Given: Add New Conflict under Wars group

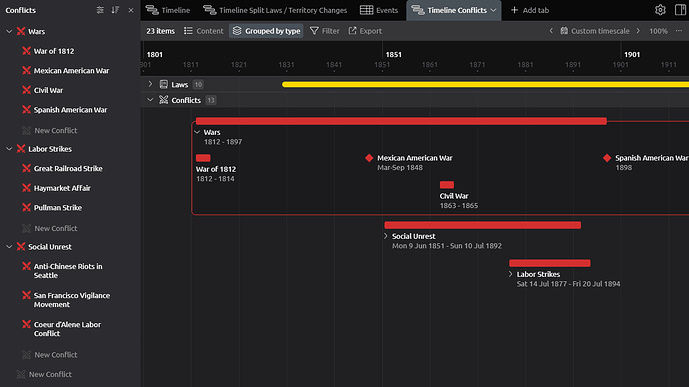Looking at the screenshot, I should click(x=55, y=130).
